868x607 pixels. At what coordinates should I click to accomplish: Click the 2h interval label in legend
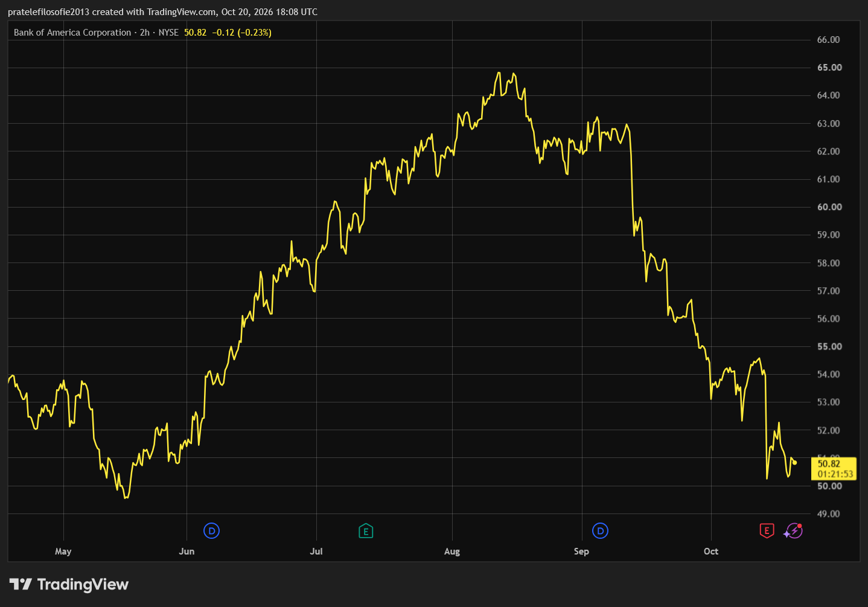coord(145,33)
